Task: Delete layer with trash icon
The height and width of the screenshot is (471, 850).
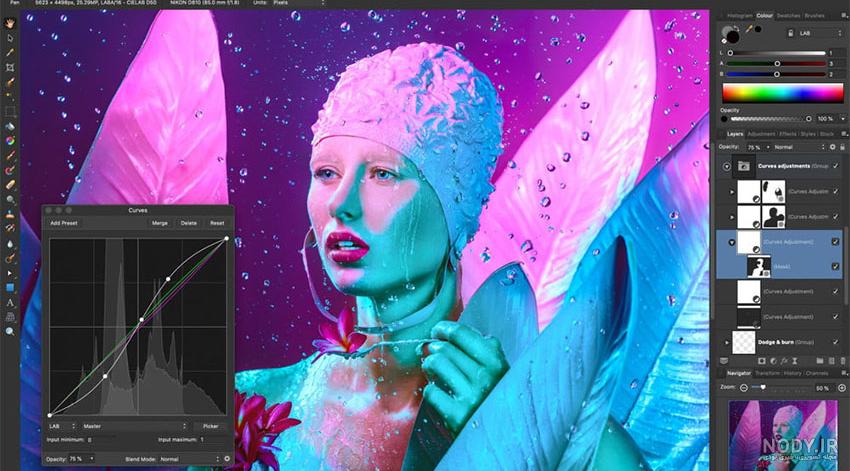Action: tap(842, 361)
